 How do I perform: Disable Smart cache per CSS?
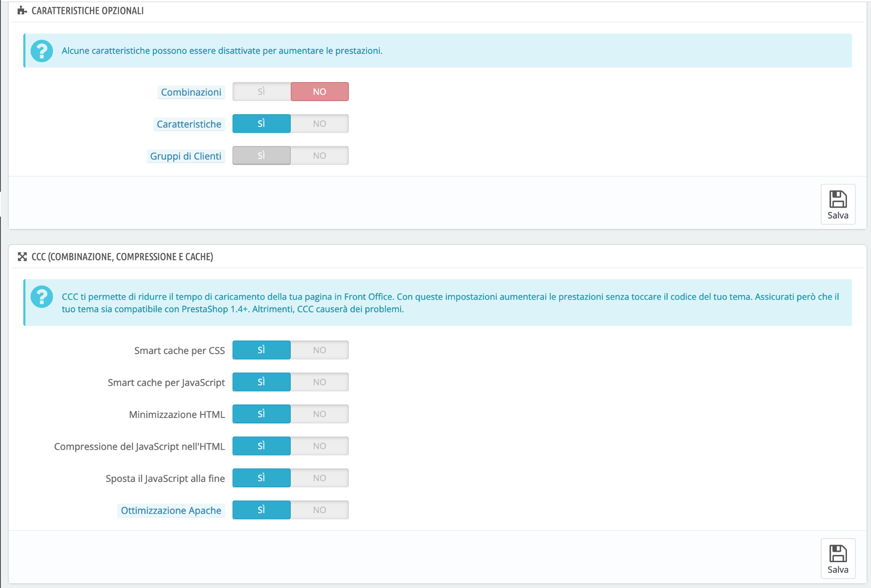point(319,350)
